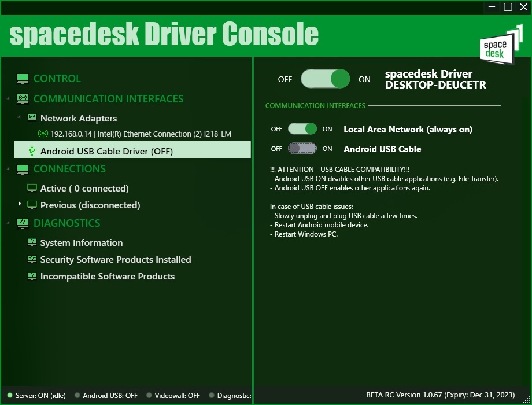Click the CONTROL monitor icon
The width and height of the screenshot is (532, 405).
(23, 79)
